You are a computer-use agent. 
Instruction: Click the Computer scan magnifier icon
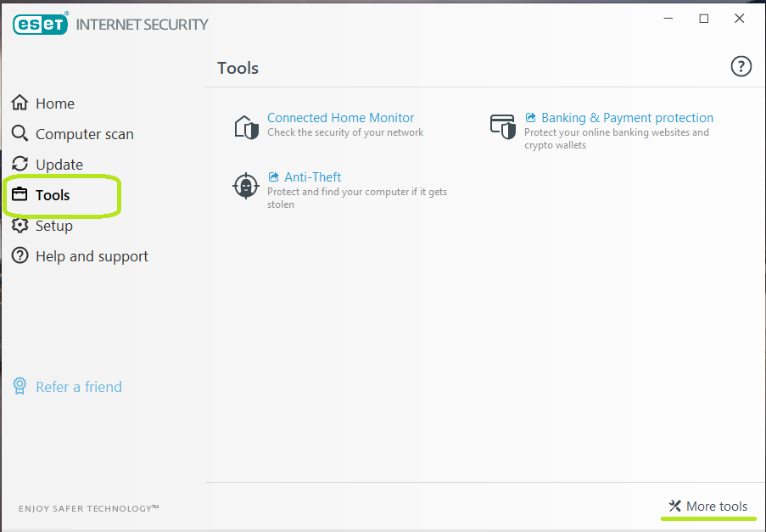(x=20, y=133)
